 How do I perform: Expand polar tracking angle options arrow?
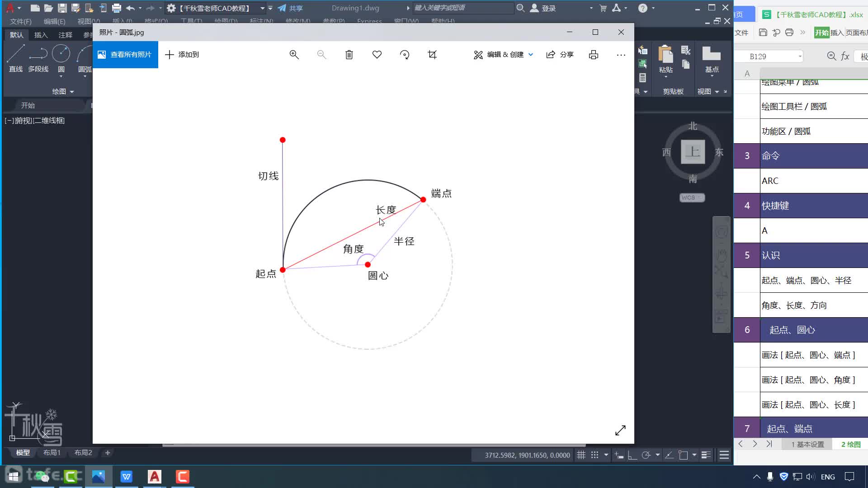coord(658,455)
